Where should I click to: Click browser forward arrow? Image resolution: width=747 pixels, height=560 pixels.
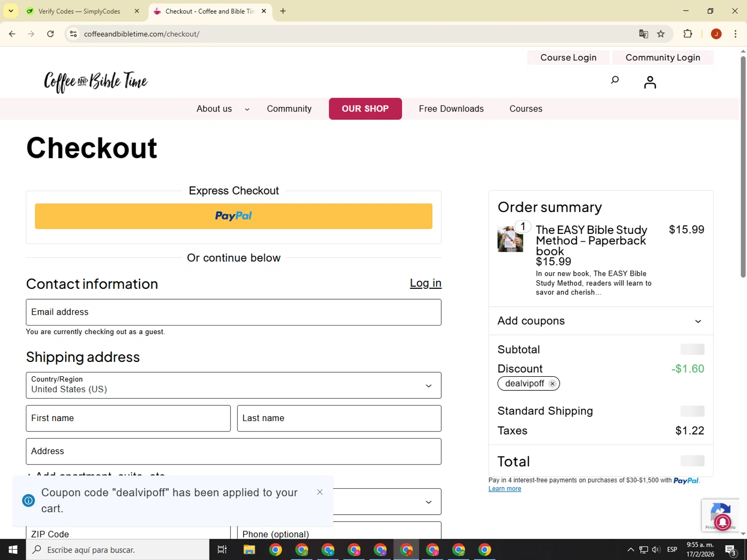click(31, 34)
